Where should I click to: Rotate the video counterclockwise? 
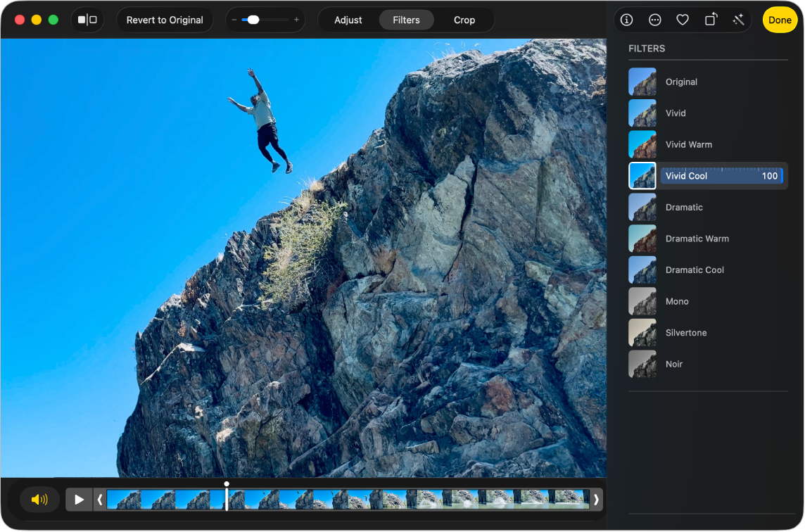(x=710, y=20)
